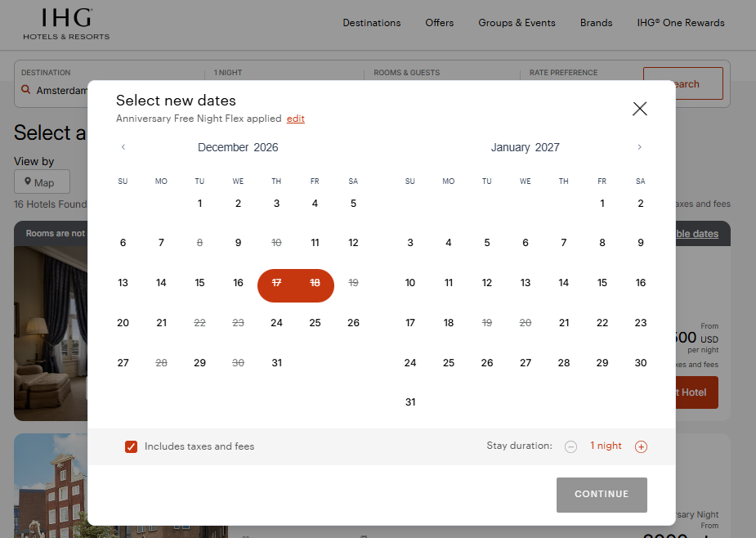This screenshot has width=756, height=538.
Task: Click the destination search magnifier icon
Action: 26,90
